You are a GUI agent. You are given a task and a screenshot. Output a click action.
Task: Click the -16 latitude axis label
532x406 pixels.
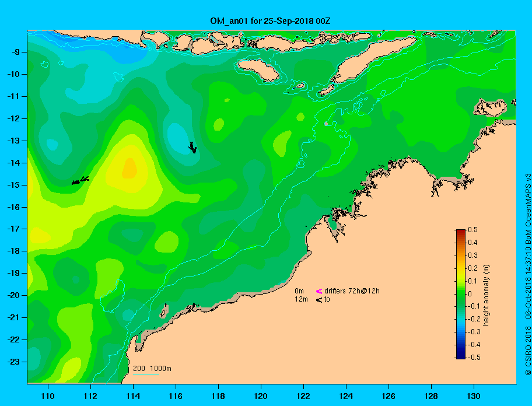13,207
